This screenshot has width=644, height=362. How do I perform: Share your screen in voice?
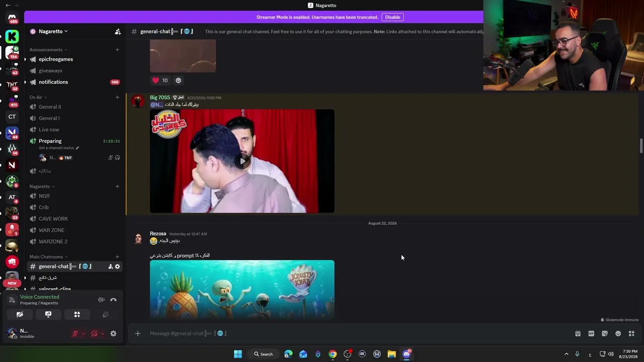point(48,314)
